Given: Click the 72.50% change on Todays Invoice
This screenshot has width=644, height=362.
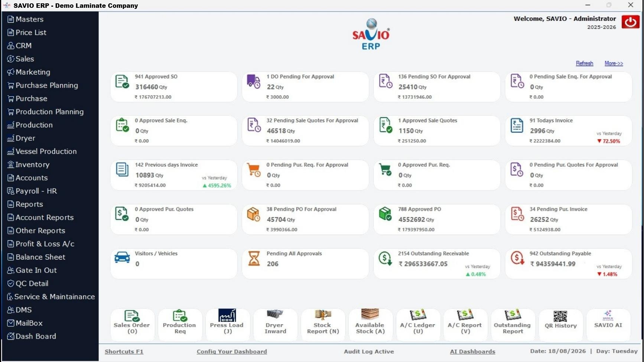Looking at the screenshot, I should tap(608, 141).
